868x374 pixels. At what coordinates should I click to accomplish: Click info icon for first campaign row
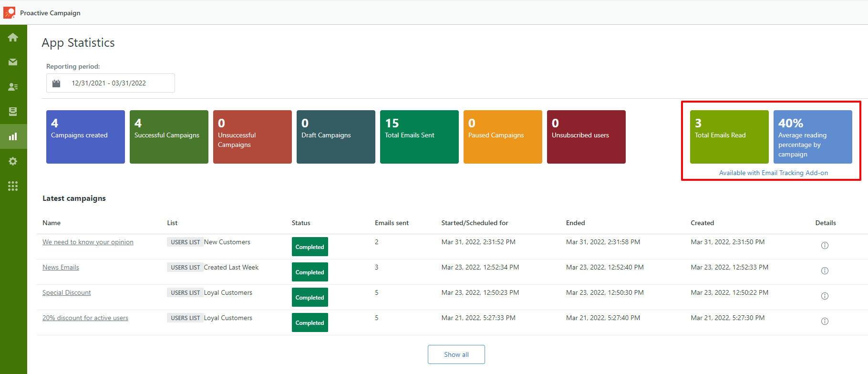[825, 246]
